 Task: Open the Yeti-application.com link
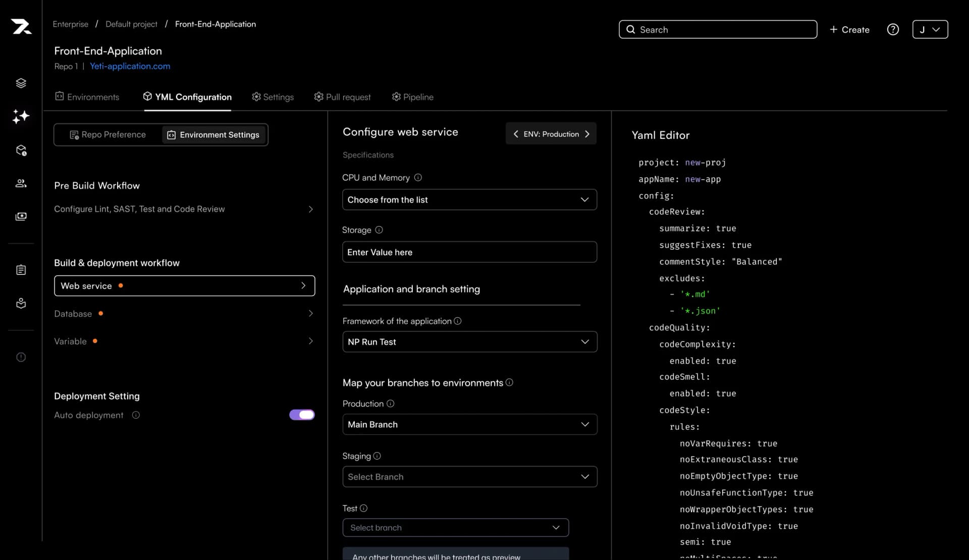(x=130, y=66)
